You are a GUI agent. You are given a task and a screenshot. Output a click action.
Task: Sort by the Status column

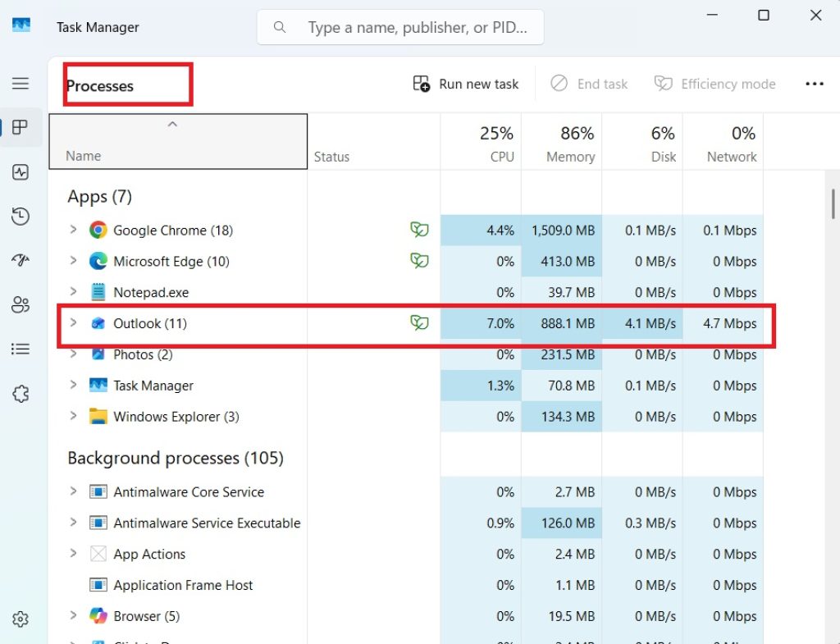click(374, 141)
